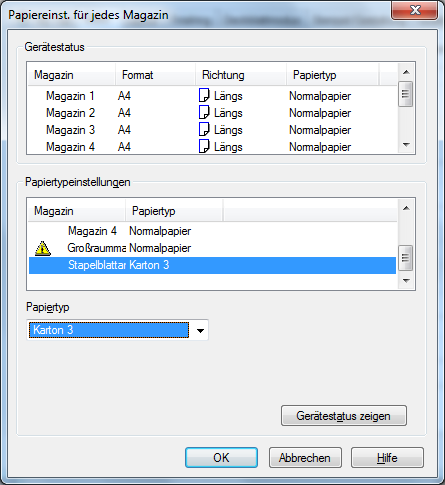Click the Papiertypeinstellungen list scroll-down arrow

coord(406,281)
